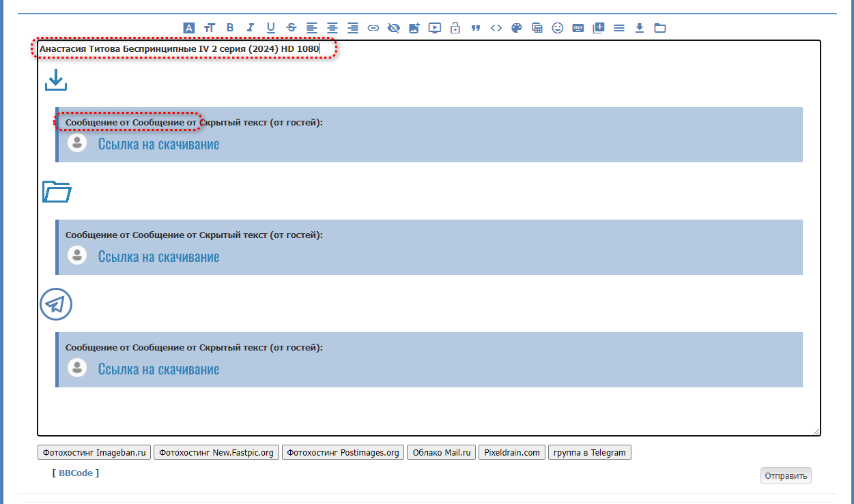Center-align the text

(x=332, y=28)
